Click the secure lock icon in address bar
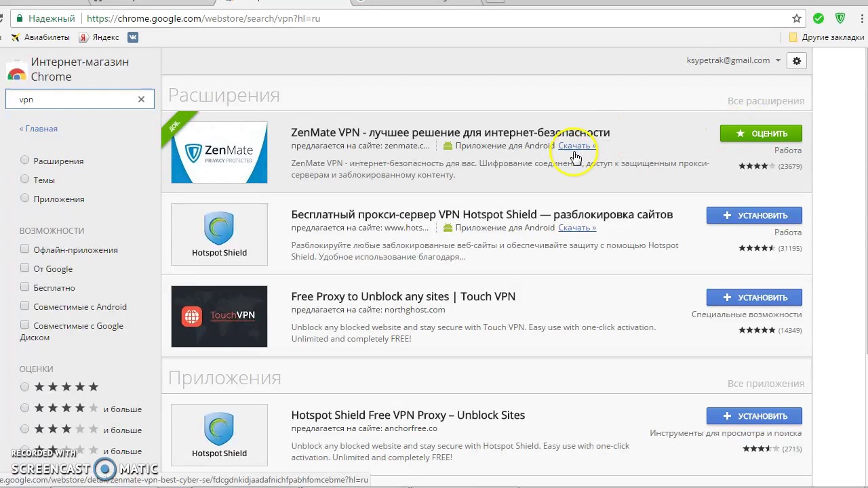The width and height of the screenshot is (868, 488). (20, 18)
